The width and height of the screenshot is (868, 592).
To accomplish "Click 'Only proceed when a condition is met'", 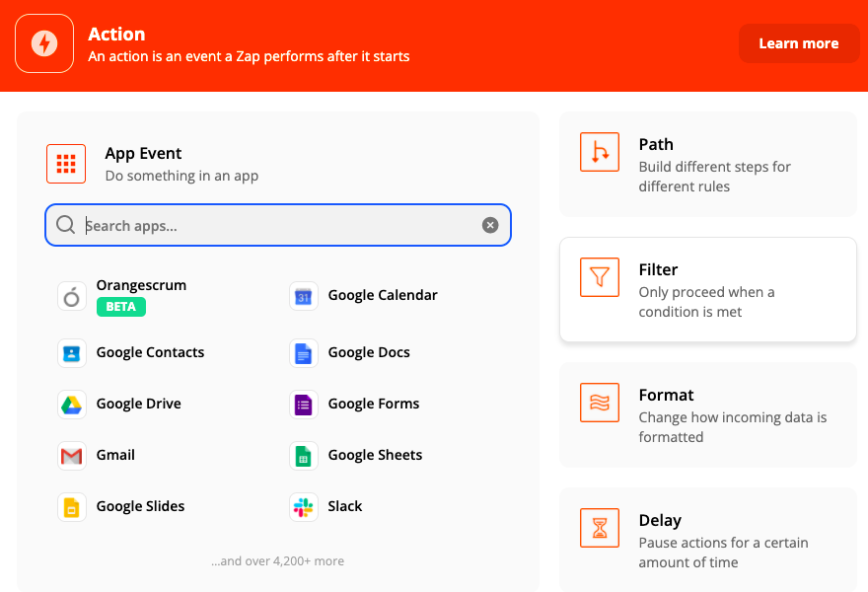I will click(x=706, y=302).
